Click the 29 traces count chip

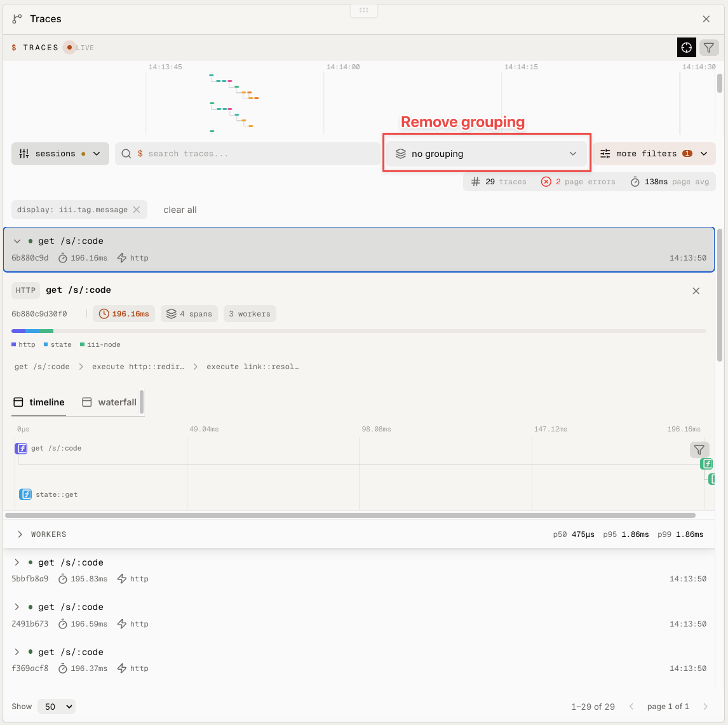[499, 182]
